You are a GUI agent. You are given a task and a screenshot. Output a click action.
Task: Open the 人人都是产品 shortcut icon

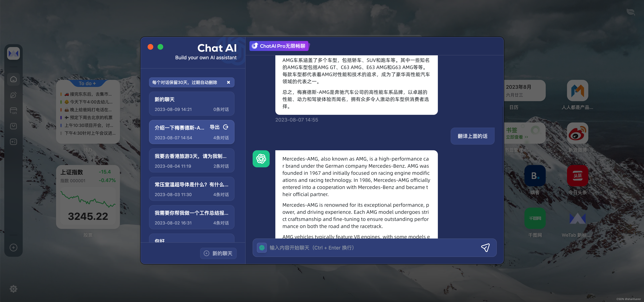coord(577,90)
